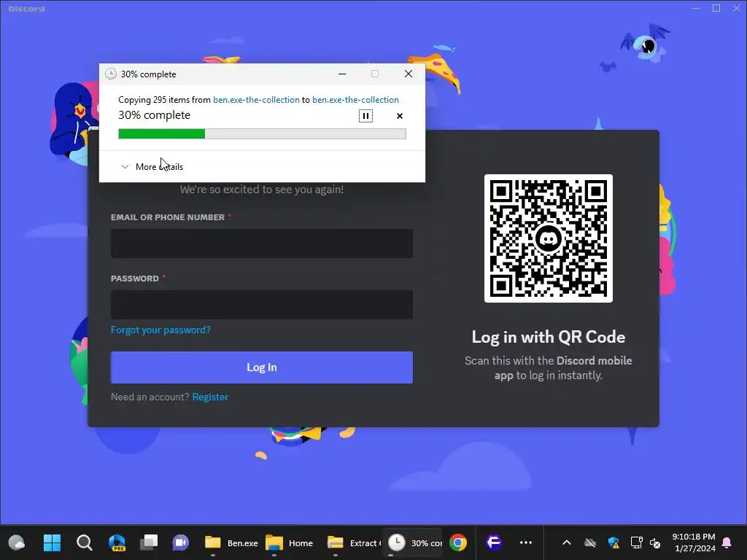The image size is (747, 560).
Task: Click the Discord QR code image
Action: (549, 238)
